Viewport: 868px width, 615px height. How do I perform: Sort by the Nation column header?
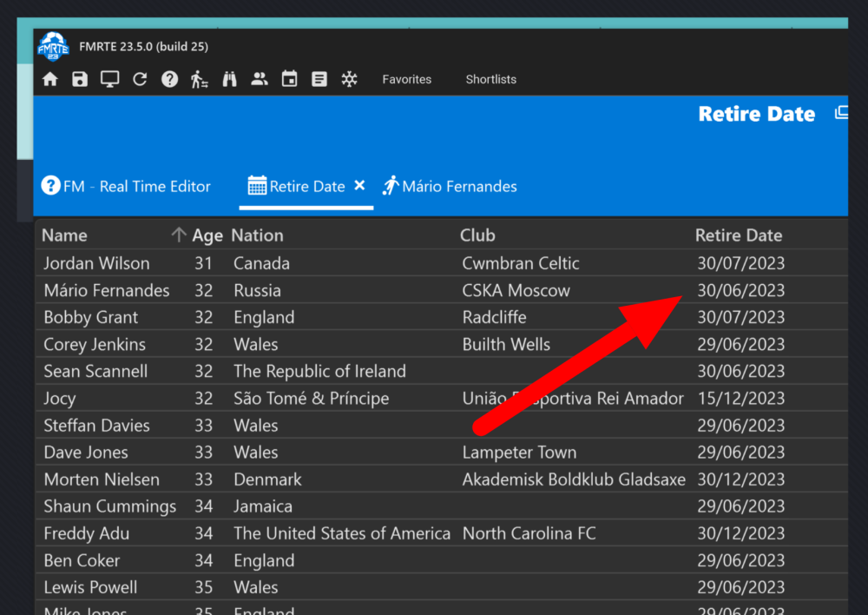pyautogui.click(x=257, y=235)
